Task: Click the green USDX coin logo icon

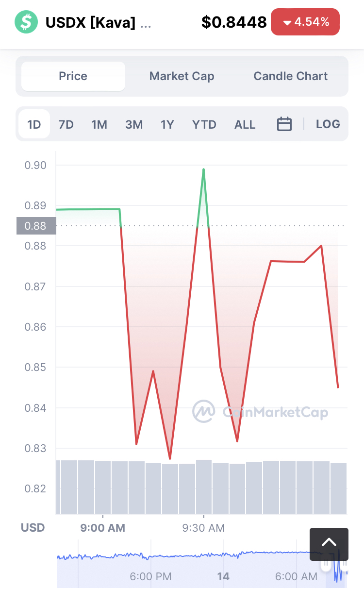Action: click(26, 22)
